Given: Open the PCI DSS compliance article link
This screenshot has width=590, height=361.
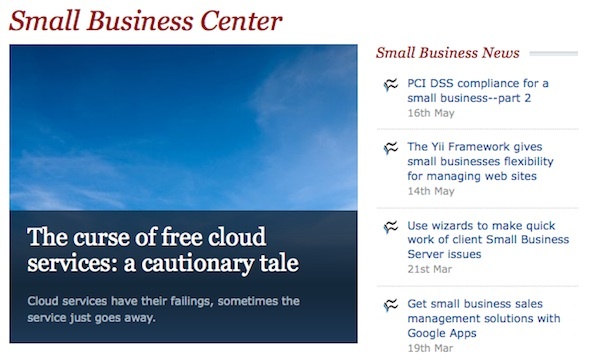Looking at the screenshot, I should tap(478, 90).
